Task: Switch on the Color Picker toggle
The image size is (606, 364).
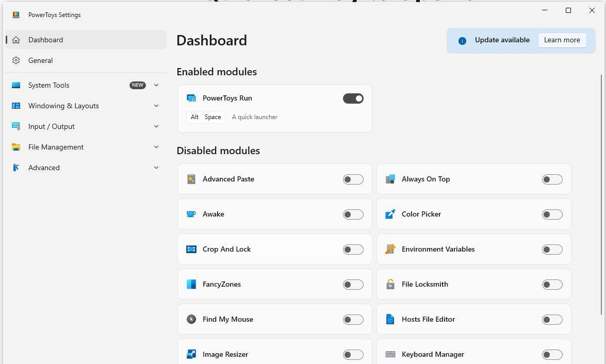Action: (x=552, y=214)
